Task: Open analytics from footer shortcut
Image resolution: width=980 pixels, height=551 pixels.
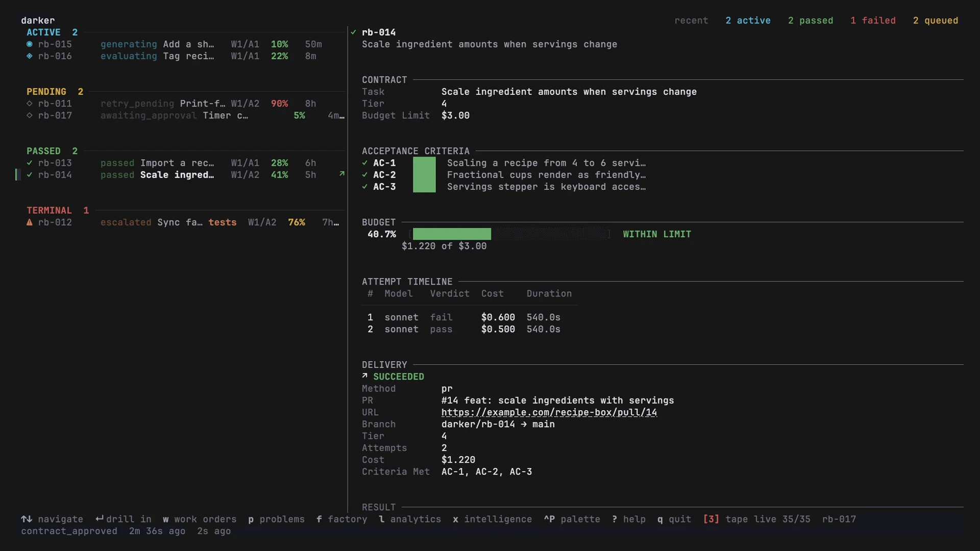Action: coord(410,519)
